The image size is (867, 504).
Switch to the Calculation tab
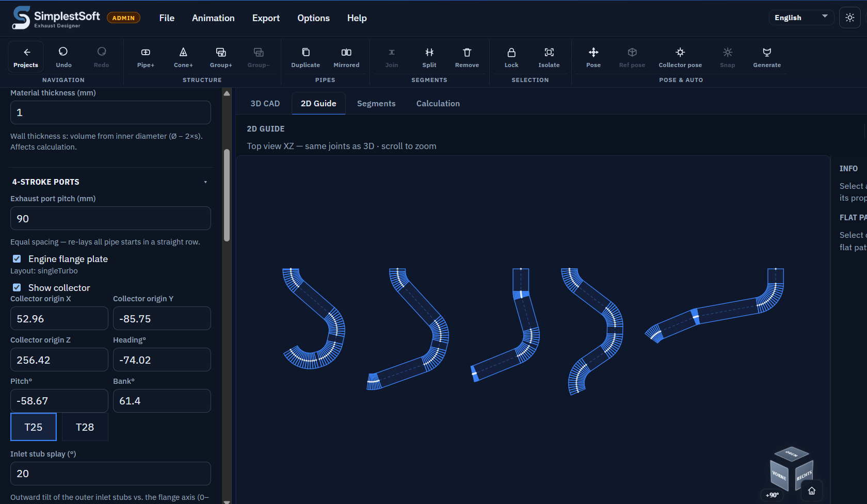pyautogui.click(x=438, y=104)
